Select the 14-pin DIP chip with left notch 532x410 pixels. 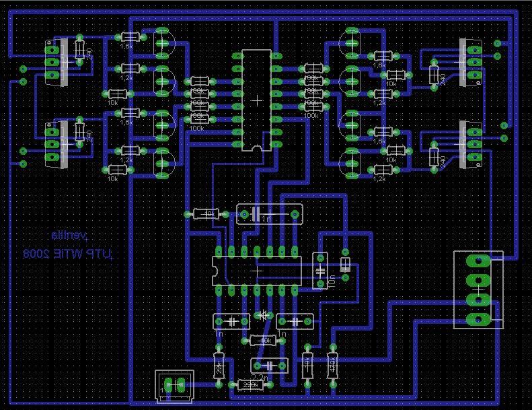(256, 271)
